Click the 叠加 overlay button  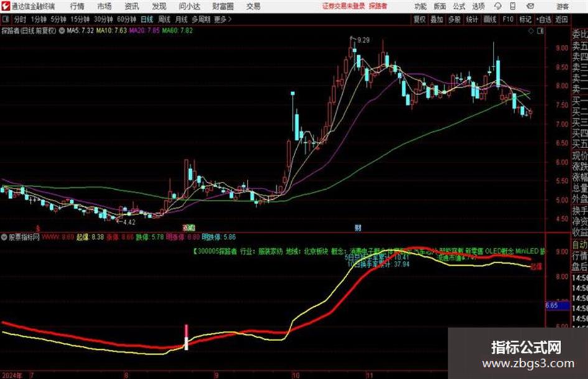tap(437, 19)
